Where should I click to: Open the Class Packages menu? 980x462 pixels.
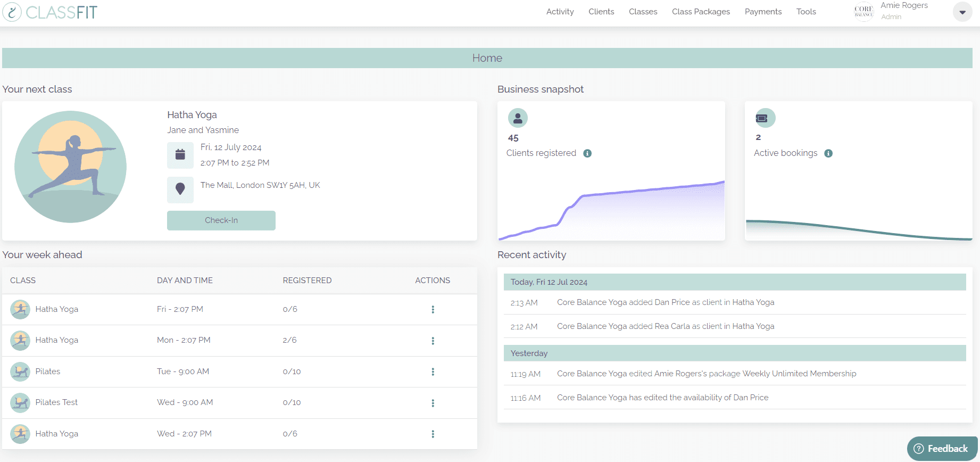(x=701, y=12)
